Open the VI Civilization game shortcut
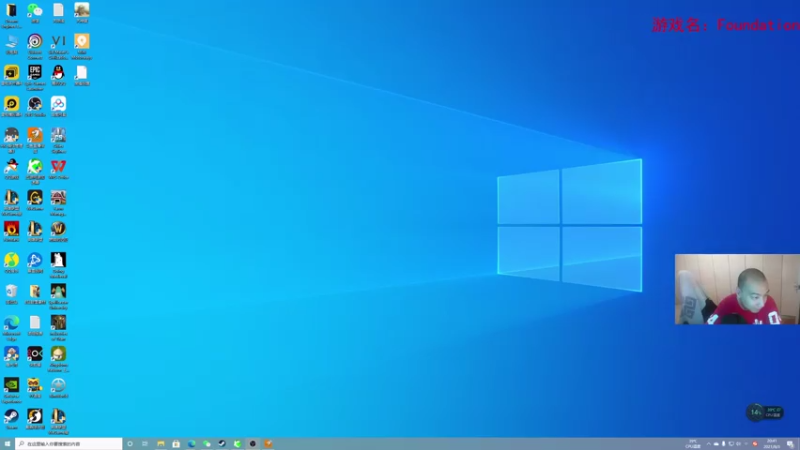 (58, 46)
